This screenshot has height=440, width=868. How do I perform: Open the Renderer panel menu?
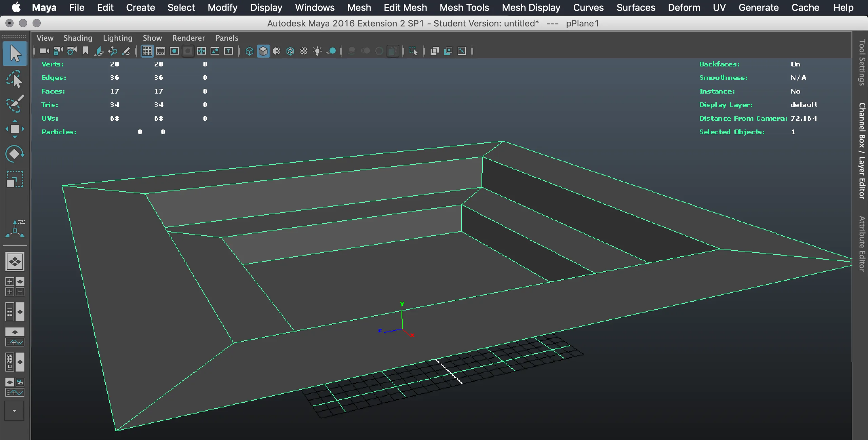pyautogui.click(x=189, y=38)
